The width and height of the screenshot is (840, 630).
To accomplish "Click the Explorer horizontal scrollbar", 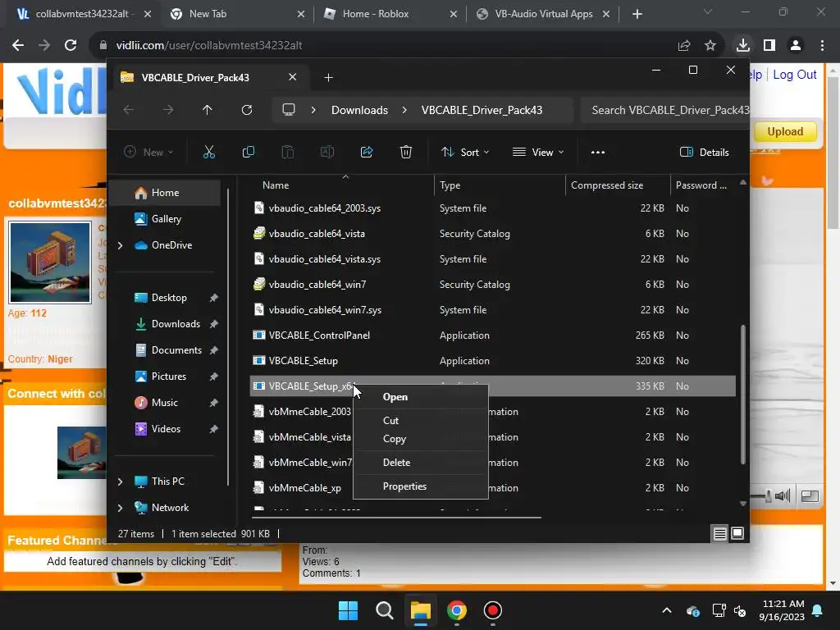I will click(x=396, y=518).
